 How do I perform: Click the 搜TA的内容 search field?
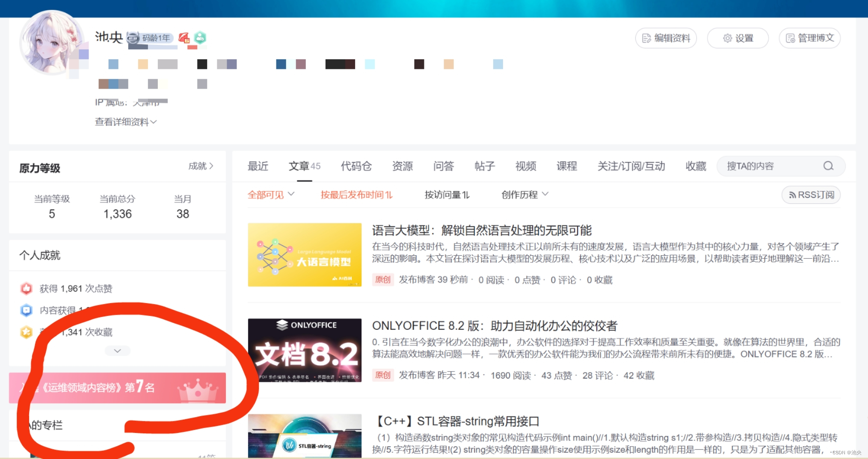click(x=770, y=166)
